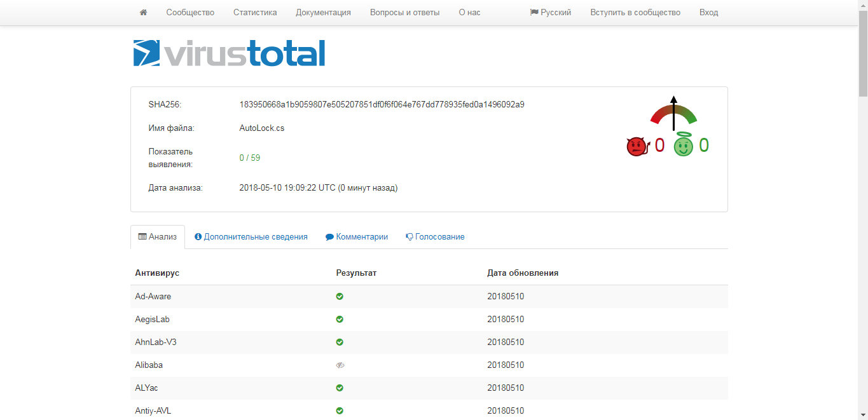Click the update date of Alibaba

[x=506, y=365]
